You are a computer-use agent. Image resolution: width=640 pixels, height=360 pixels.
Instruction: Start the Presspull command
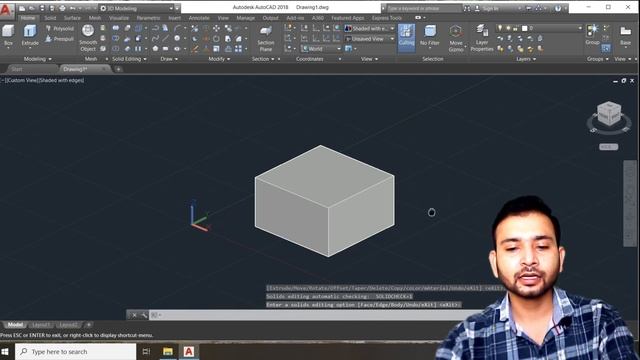click(59, 39)
